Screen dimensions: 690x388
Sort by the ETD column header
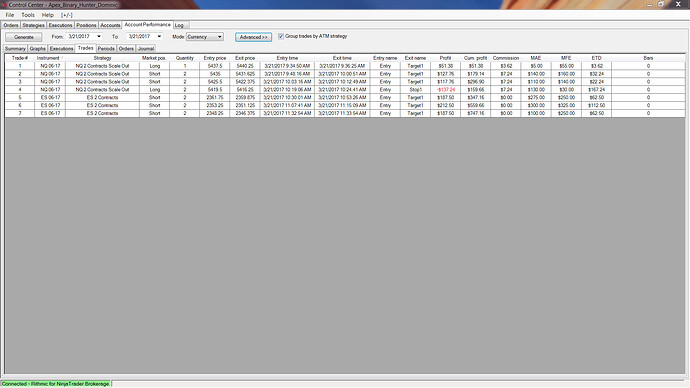point(596,58)
